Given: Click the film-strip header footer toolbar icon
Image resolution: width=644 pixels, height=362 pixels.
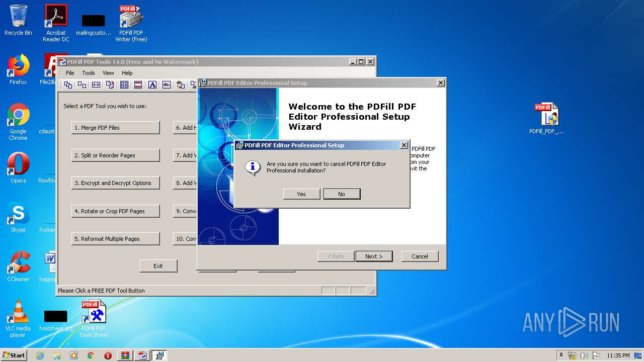Looking at the screenshot, I should [138, 85].
